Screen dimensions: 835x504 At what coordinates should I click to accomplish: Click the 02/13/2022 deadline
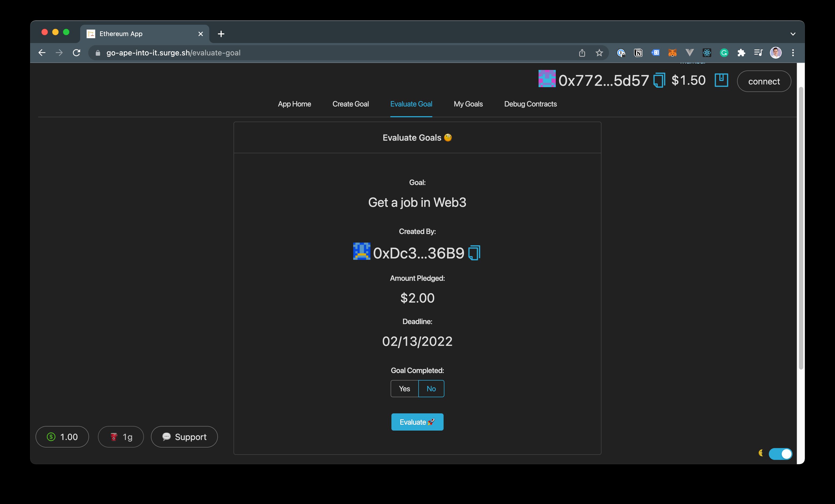(x=417, y=341)
